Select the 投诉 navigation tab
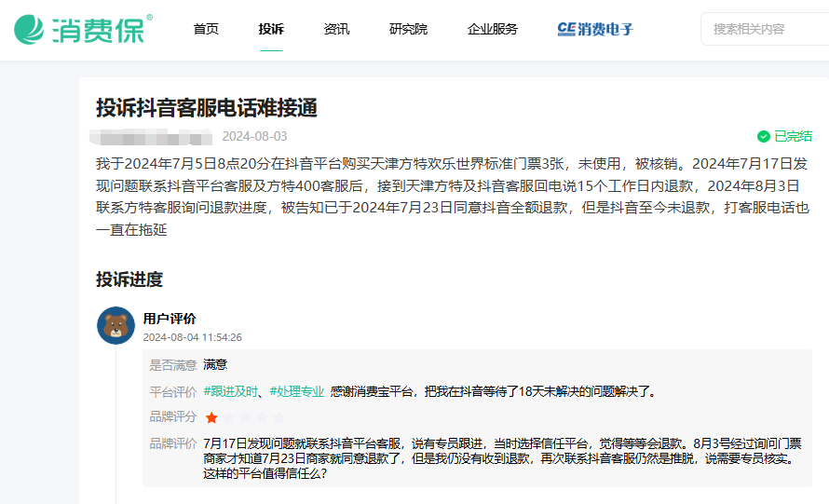This screenshot has width=829, height=504. [271, 29]
